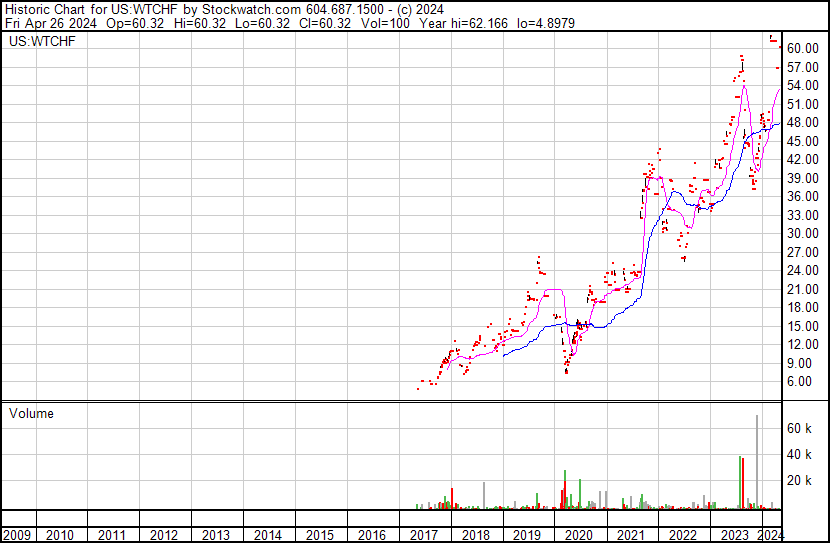The image size is (830, 543).
Task: Click the 2013 year label on time axis
Action: [215, 535]
